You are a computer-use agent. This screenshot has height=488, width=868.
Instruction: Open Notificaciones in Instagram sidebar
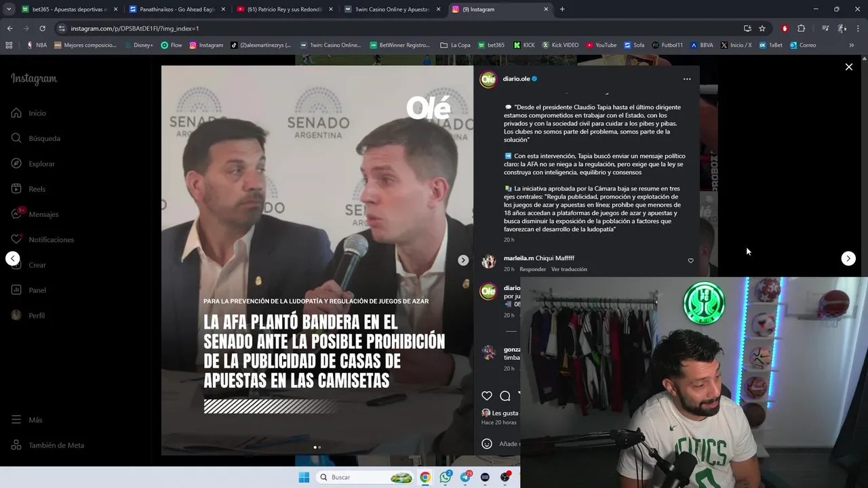click(42, 240)
